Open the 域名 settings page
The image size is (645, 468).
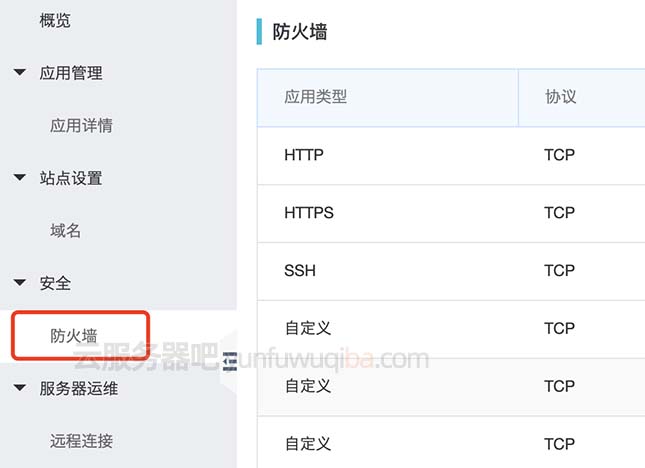[65, 231]
